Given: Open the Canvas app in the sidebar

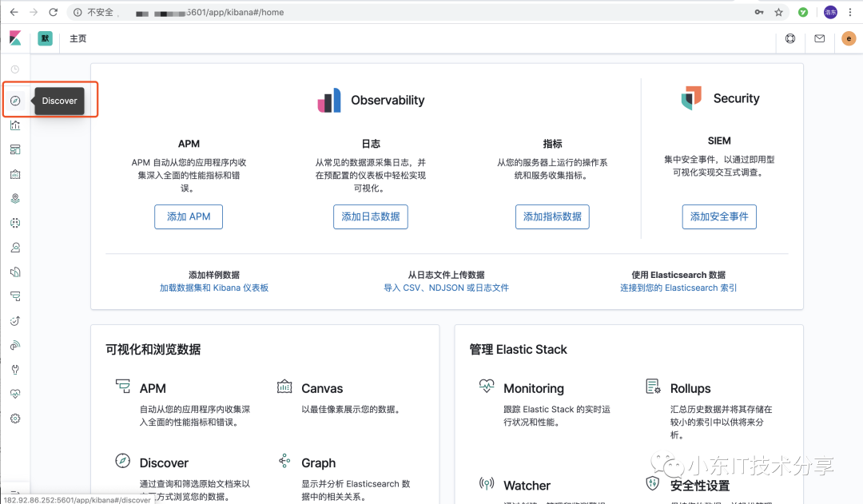Looking at the screenshot, I should point(15,174).
